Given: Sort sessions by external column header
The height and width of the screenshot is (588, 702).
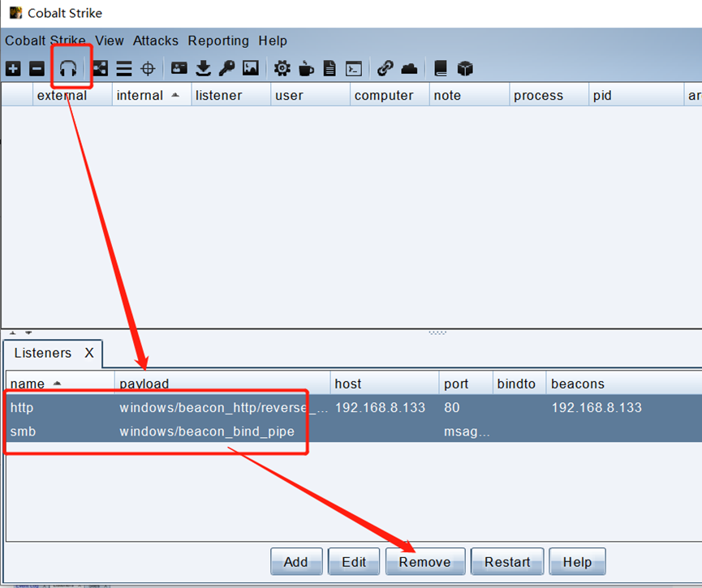Looking at the screenshot, I should pyautogui.click(x=72, y=95).
